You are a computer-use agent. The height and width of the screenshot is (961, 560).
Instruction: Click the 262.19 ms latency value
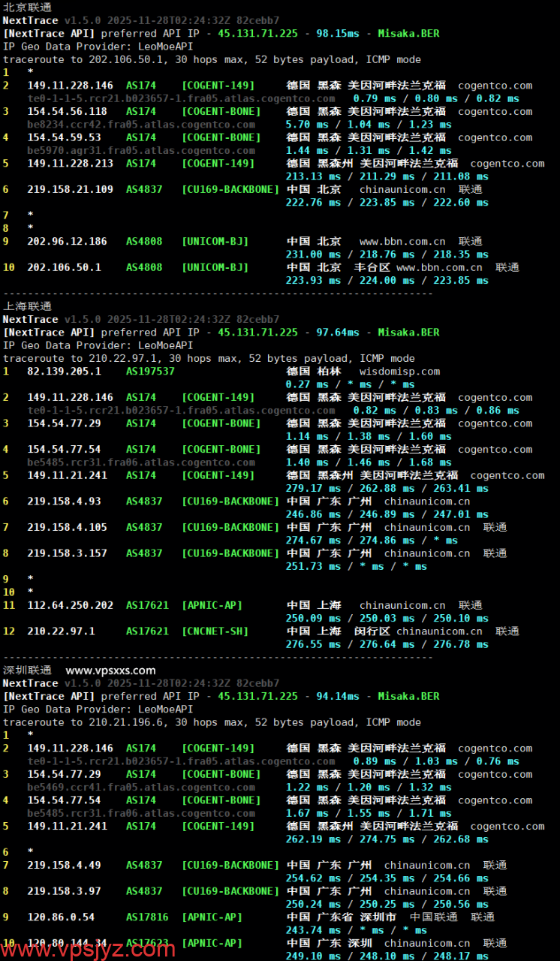tap(313, 839)
